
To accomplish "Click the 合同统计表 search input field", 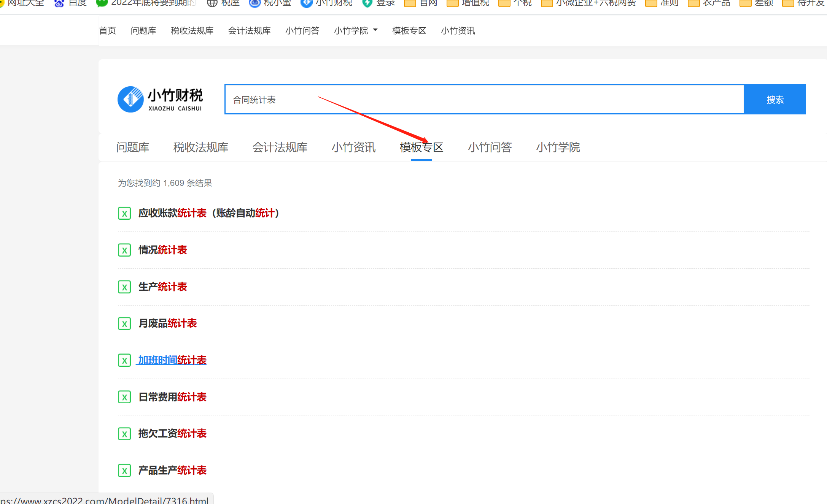I will (483, 100).
